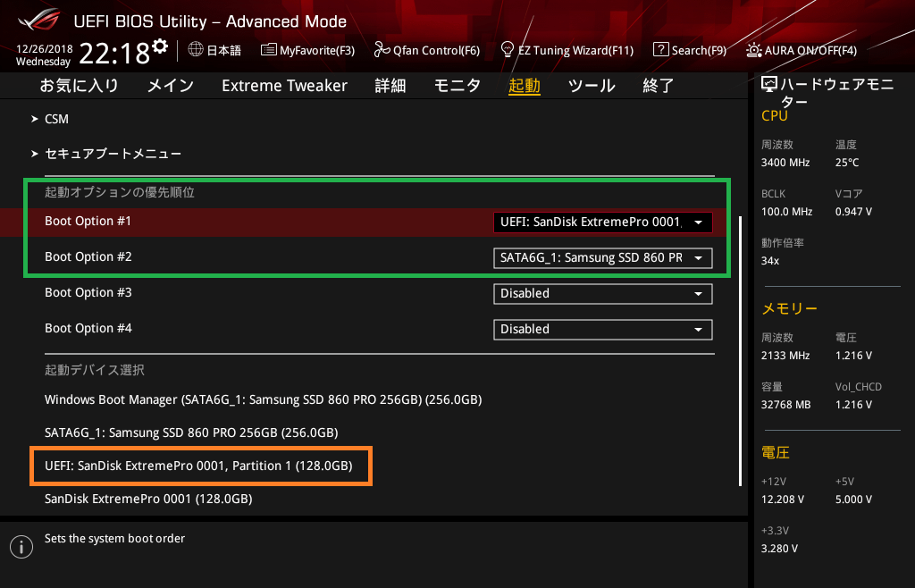Click the AURA light icon
The width and height of the screenshot is (915, 588).
754,50
